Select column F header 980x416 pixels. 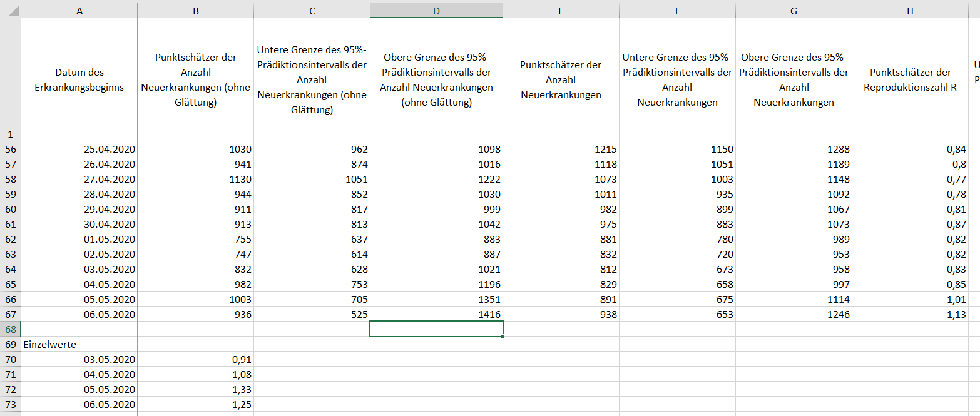point(677,11)
